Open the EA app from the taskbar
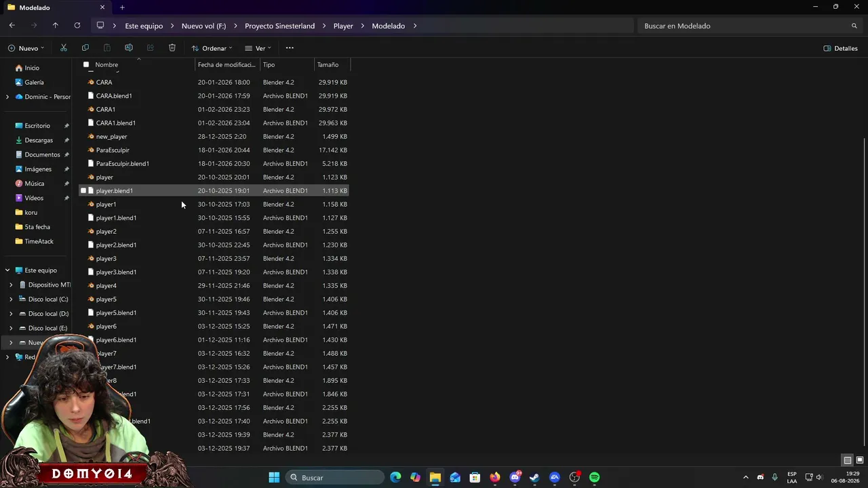The width and height of the screenshot is (868, 488). [x=555, y=478]
